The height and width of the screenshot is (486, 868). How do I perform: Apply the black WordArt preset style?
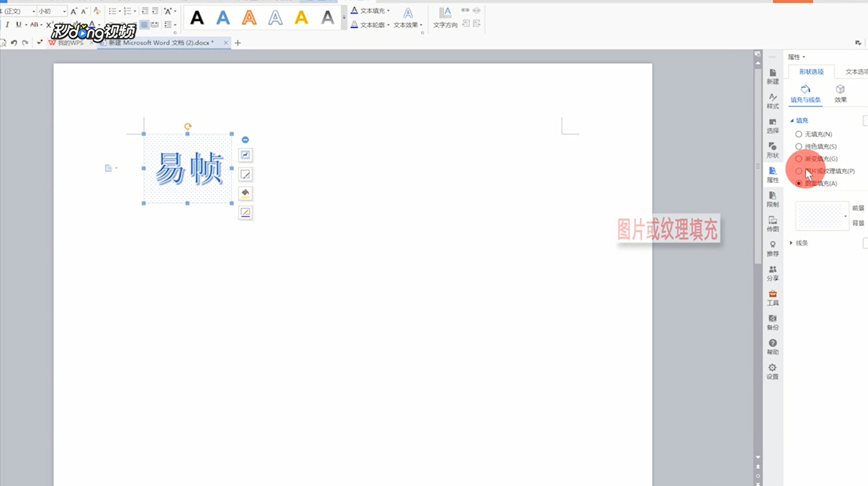pyautogui.click(x=197, y=18)
